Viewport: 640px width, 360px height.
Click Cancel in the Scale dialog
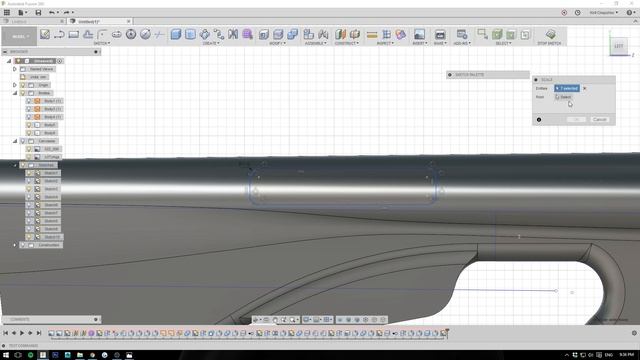click(600, 120)
